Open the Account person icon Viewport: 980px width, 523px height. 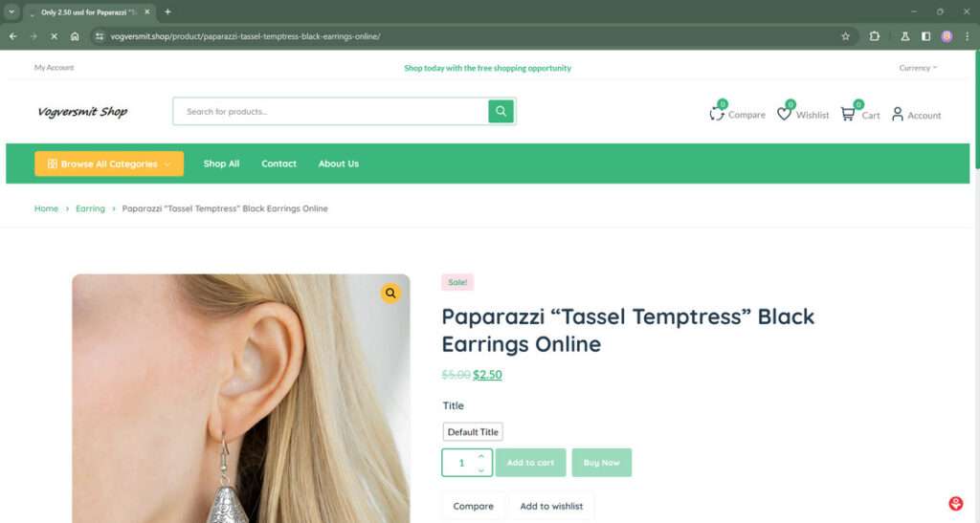click(898, 114)
